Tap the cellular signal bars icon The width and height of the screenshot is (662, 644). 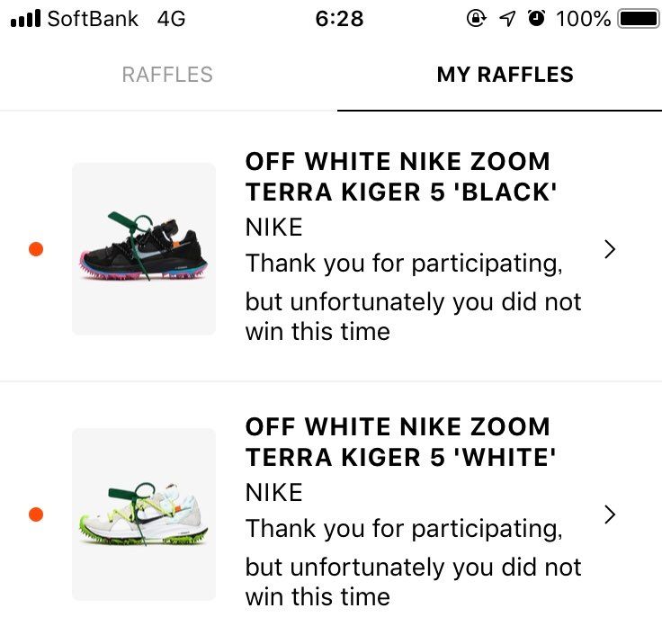click(x=25, y=19)
